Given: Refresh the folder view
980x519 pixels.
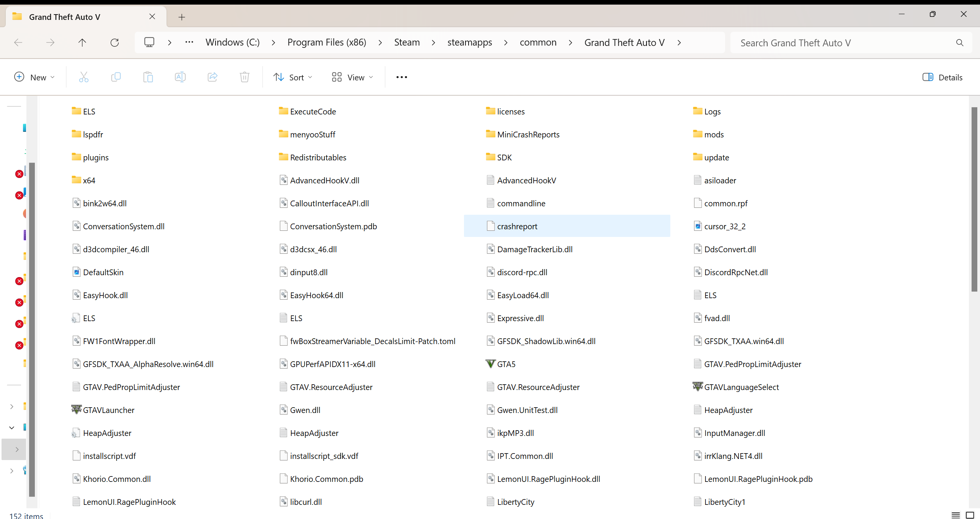Looking at the screenshot, I should (x=114, y=42).
